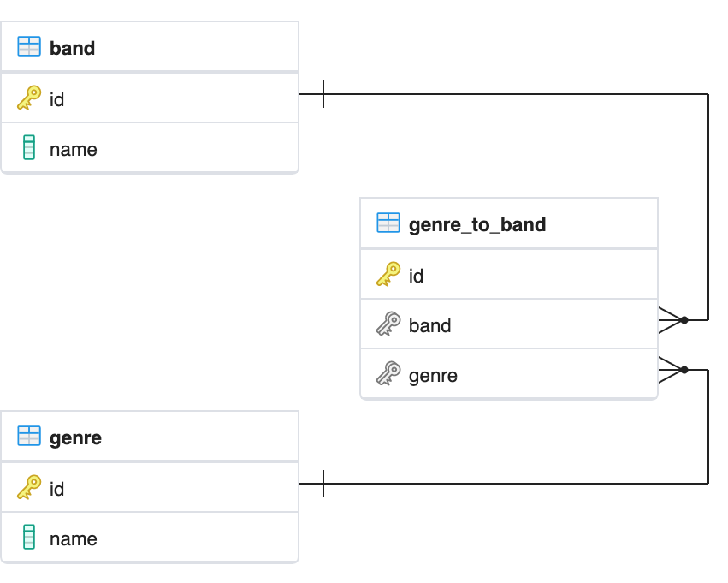Screen dimensions: 728x583
Task: Select the id row in band table
Action: click(x=150, y=98)
